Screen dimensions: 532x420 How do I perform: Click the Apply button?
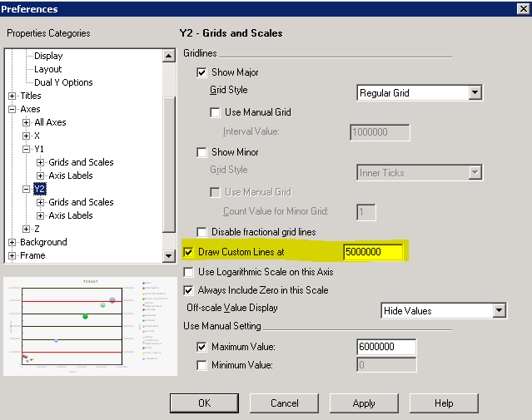(x=364, y=403)
